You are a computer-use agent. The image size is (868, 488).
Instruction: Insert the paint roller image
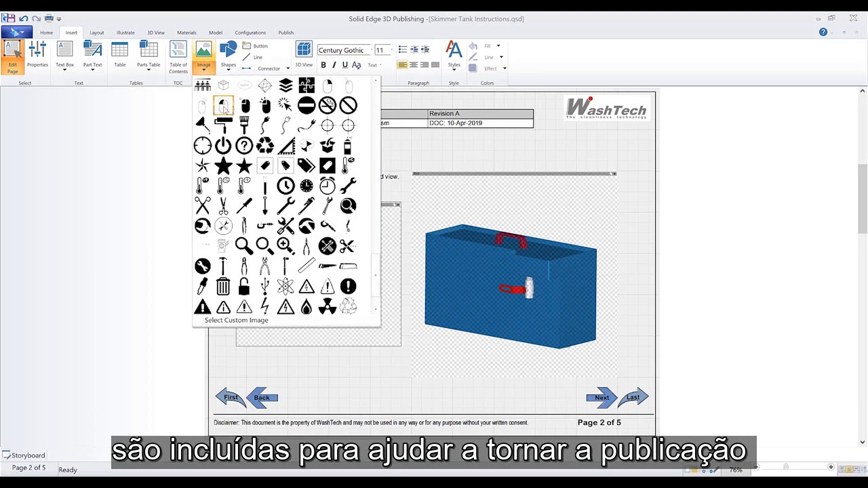click(x=223, y=125)
